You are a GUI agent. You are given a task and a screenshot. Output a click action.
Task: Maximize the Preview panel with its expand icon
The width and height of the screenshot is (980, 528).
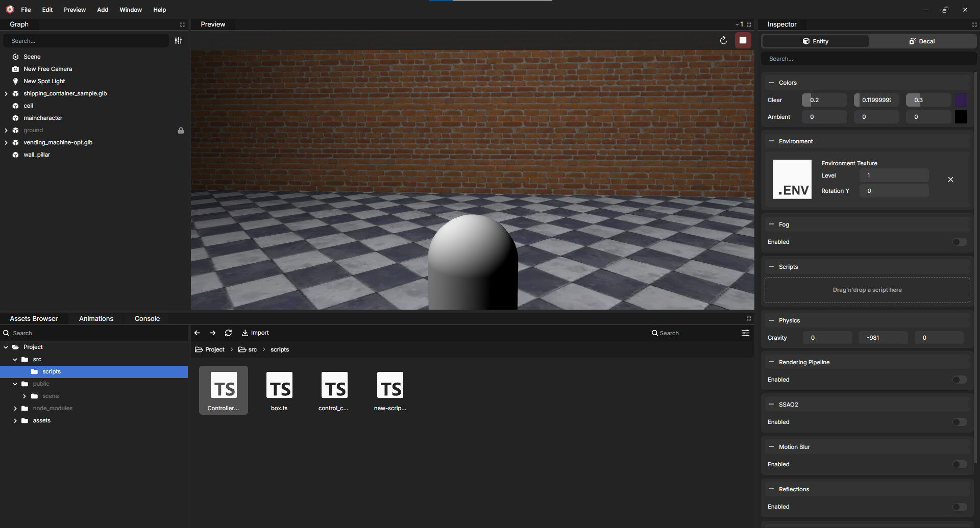point(749,24)
